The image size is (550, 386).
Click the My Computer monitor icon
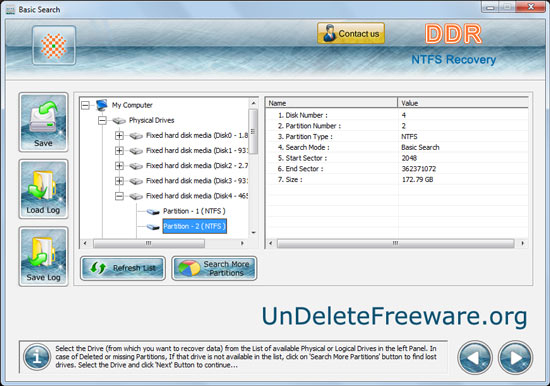102,105
